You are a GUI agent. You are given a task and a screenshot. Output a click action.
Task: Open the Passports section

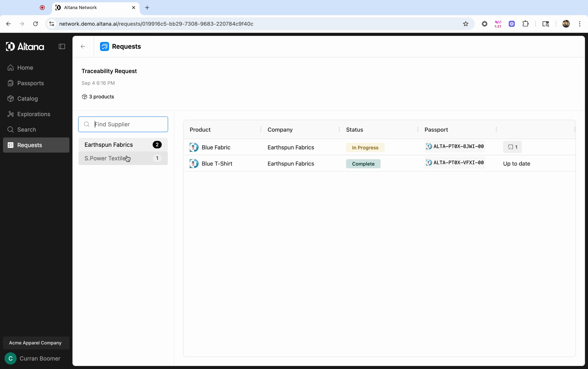[30, 83]
